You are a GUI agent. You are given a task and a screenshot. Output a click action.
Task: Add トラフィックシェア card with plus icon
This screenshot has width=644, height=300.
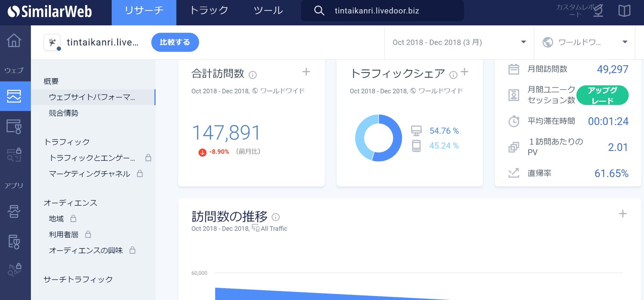click(464, 72)
